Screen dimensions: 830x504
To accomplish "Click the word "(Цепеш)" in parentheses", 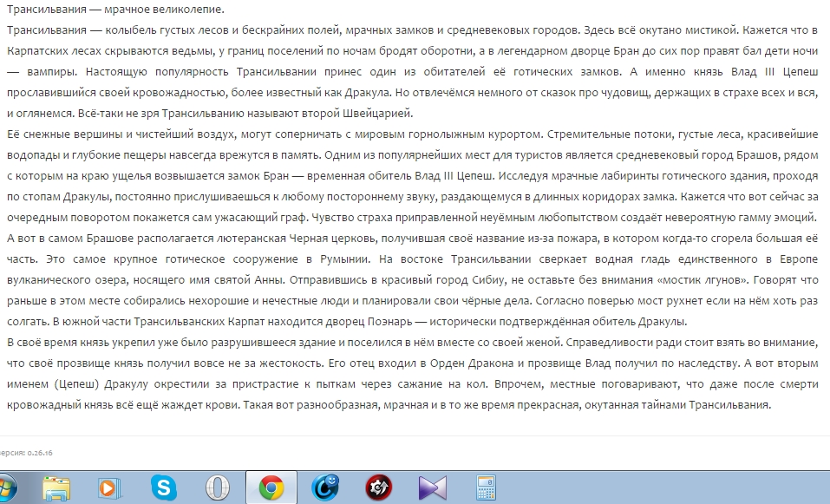I will tap(76, 384).
